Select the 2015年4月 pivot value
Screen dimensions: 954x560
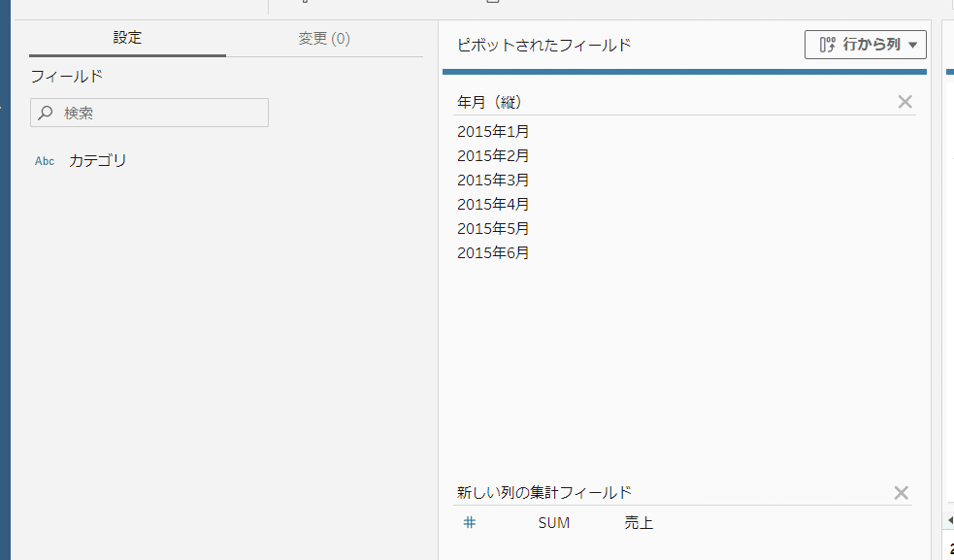493,205
